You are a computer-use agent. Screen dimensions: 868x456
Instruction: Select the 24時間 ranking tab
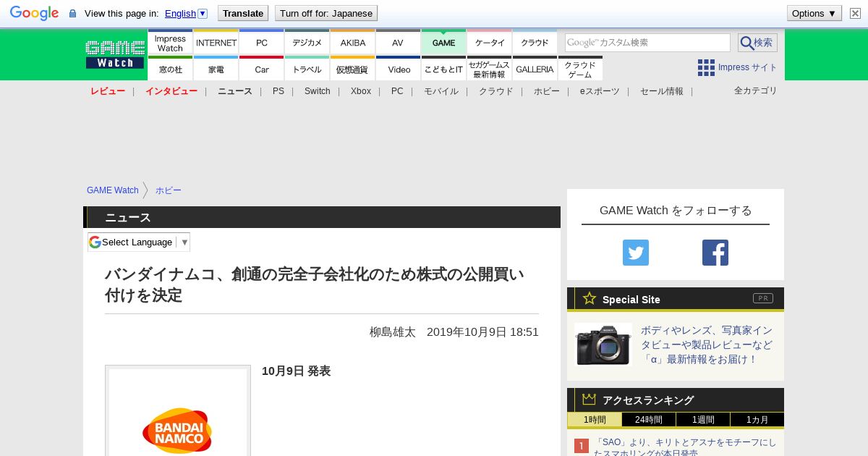[x=649, y=420]
